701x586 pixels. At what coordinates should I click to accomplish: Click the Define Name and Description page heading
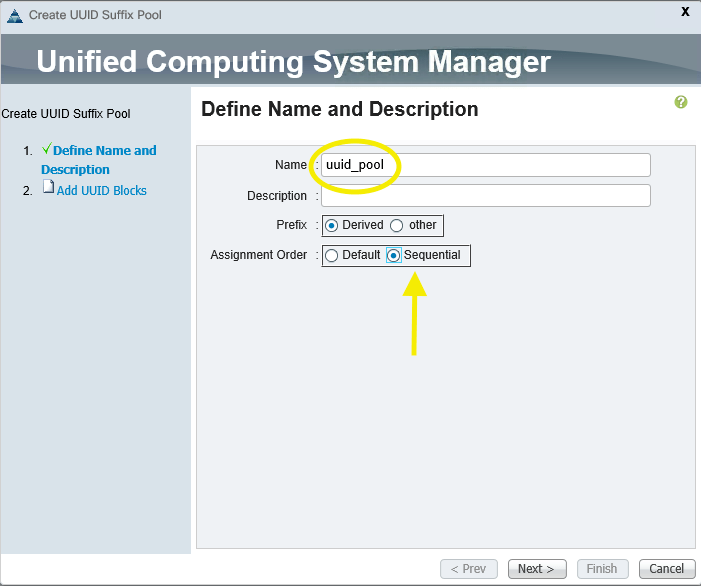(x=340, y=109)
